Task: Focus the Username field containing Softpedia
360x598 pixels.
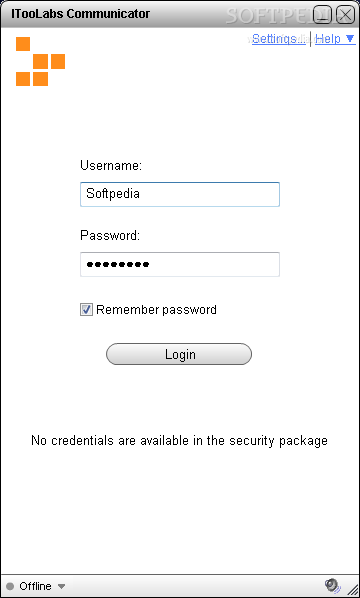Action: pyautogui.click(x=180, y=195)
